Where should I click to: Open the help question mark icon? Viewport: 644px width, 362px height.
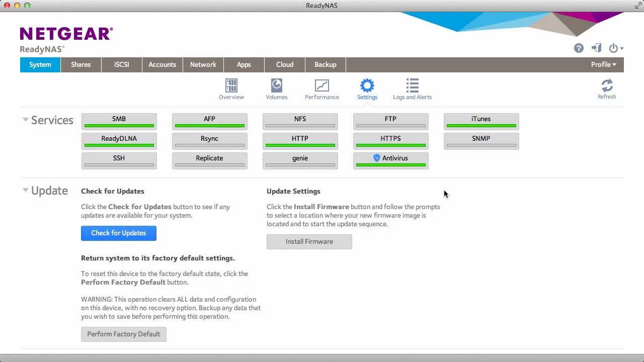coord(579,48)
